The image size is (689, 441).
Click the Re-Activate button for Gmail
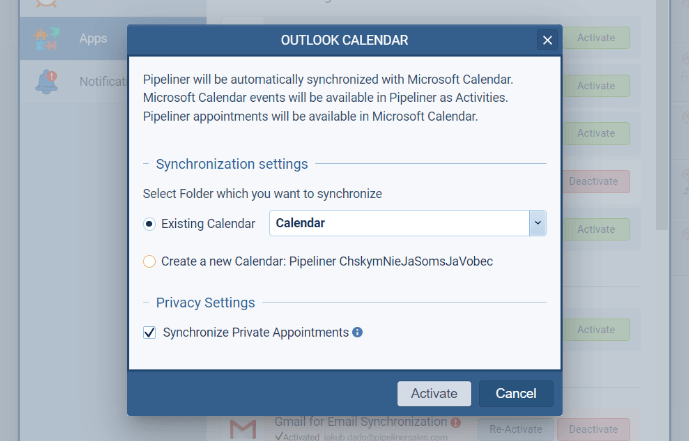click(516, 429)
